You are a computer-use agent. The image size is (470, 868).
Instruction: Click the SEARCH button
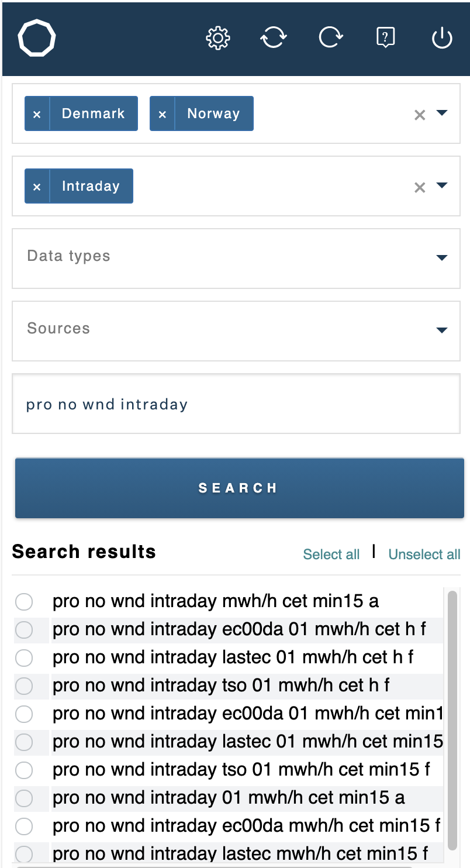pos(240,488)
